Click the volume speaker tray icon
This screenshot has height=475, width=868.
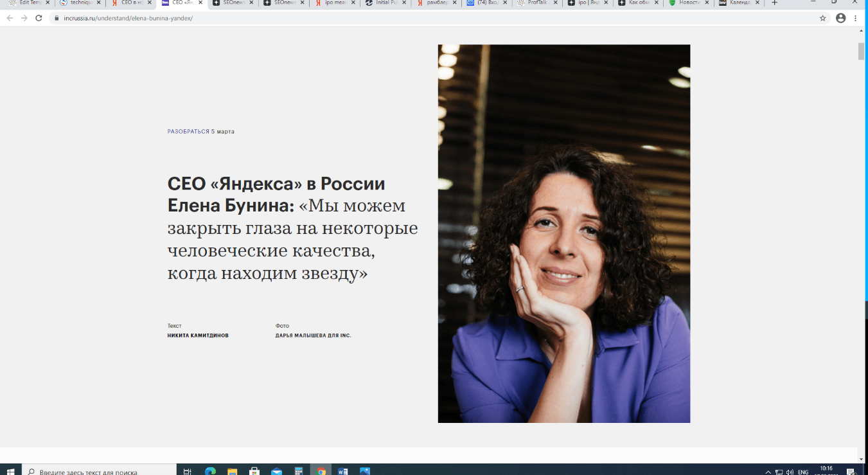[x=789, y=472]
